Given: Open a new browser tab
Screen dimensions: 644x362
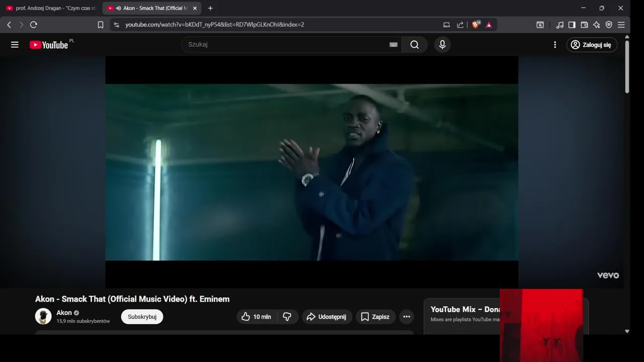Looking at the screenshot, I should pos(210,8).
